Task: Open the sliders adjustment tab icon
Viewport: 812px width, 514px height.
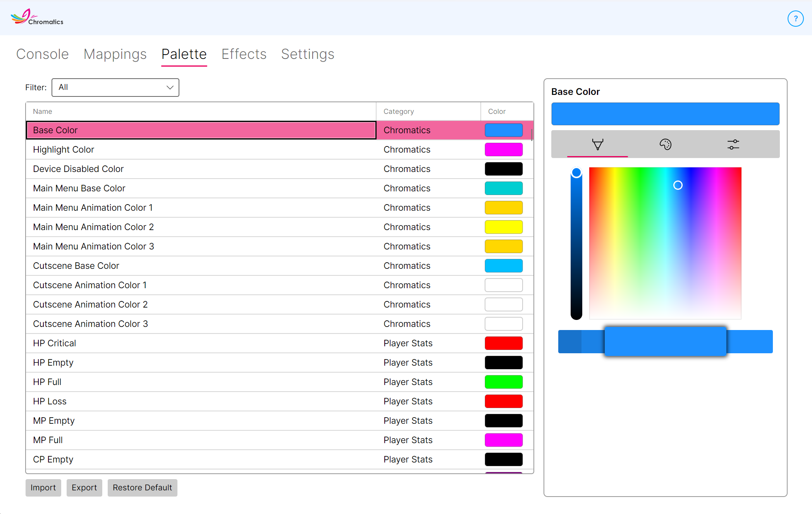Action: tap(733, 144)
